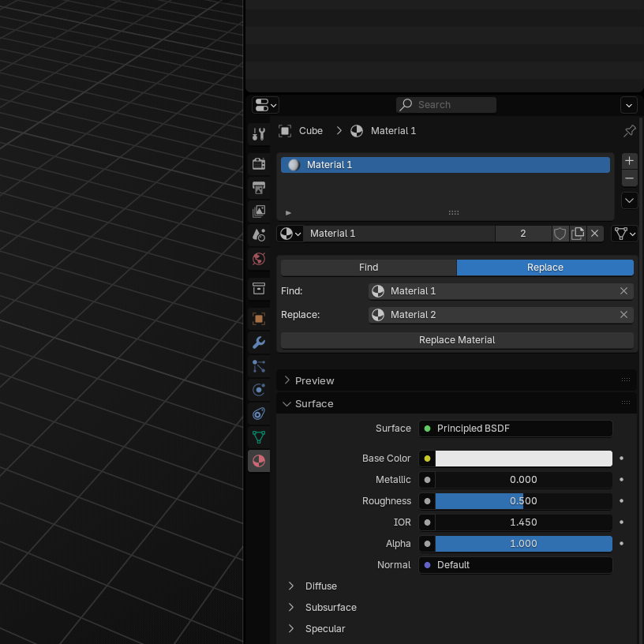Toggle fake user shield on Material 1

tap(560, 233)
